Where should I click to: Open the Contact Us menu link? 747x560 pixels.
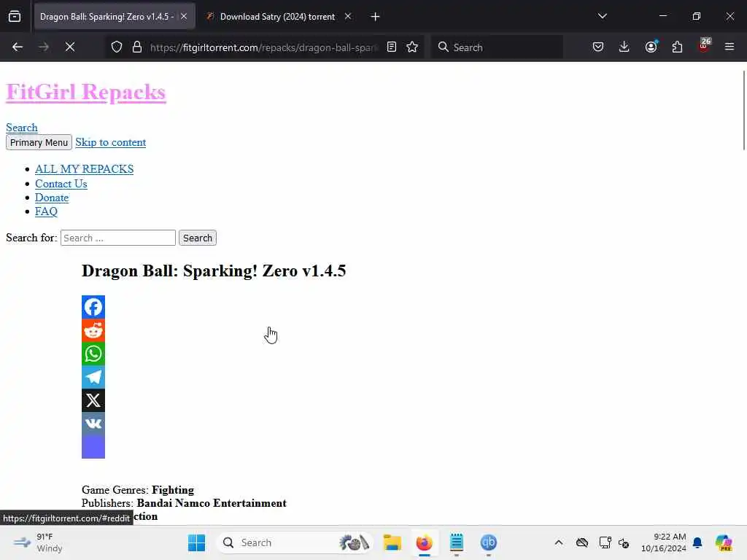point(61,184)
